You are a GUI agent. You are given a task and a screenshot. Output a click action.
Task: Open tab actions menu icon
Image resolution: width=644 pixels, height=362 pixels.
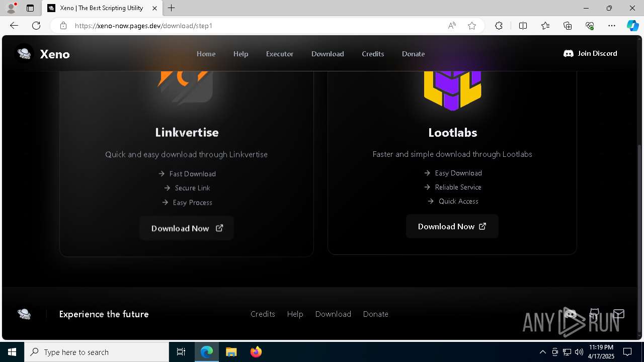[30, 8]
